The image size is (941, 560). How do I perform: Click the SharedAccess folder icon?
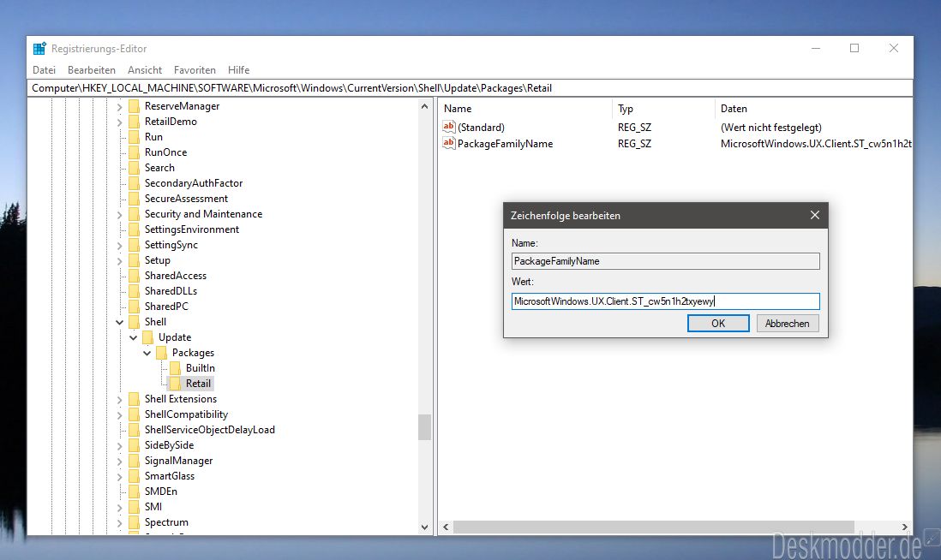click(135, 276)
